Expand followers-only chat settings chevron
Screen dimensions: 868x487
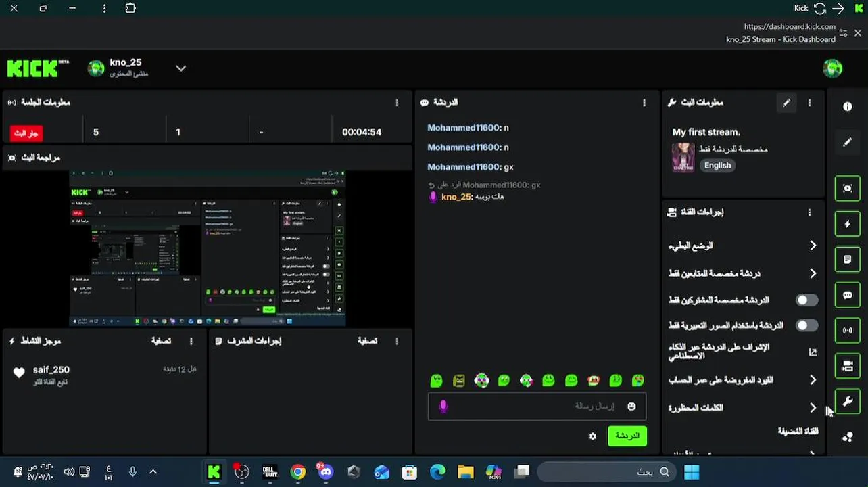tap(813, 273)
